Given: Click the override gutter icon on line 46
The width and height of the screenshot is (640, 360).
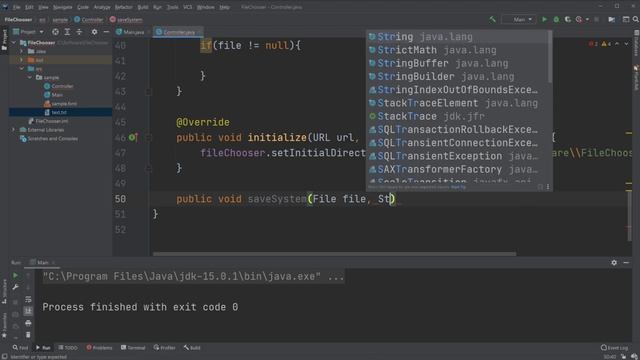Looking at the screenshot, I should coord(133,138).
